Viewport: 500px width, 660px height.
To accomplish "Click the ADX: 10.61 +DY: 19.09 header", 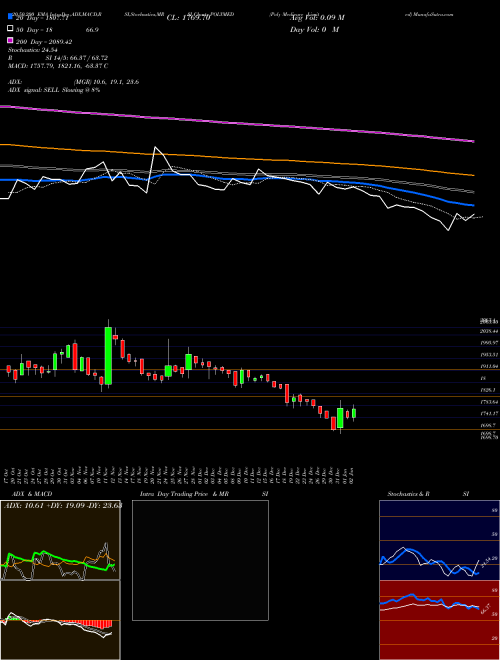I will pyautogui.click(x=63, y=505).
